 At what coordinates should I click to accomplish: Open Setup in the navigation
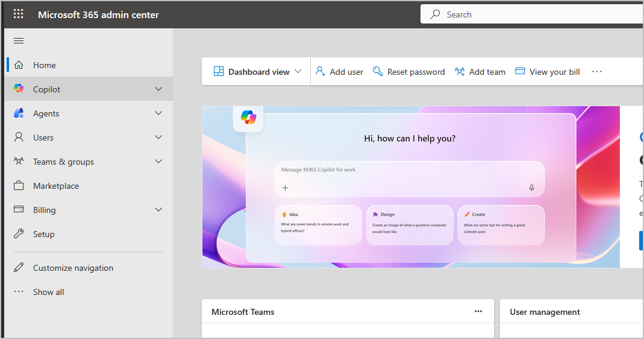pyautogui.click(x=43, y=234)
